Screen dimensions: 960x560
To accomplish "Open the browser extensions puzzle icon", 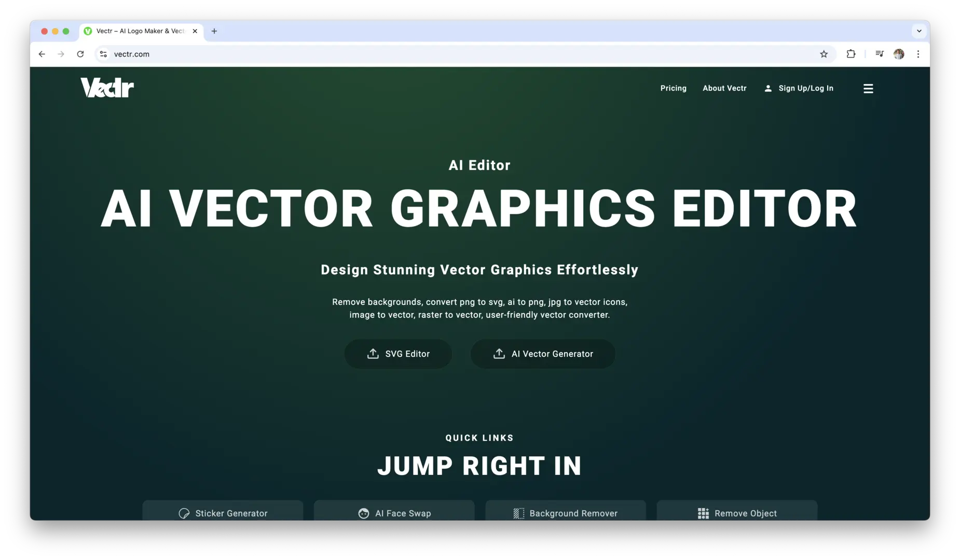I will pos(851,54).
